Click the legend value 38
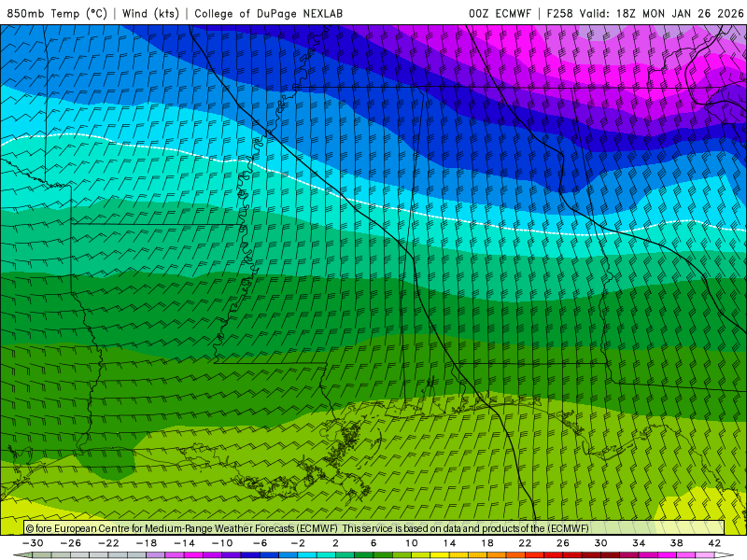747x560 pixels. (x=676, y=543)
